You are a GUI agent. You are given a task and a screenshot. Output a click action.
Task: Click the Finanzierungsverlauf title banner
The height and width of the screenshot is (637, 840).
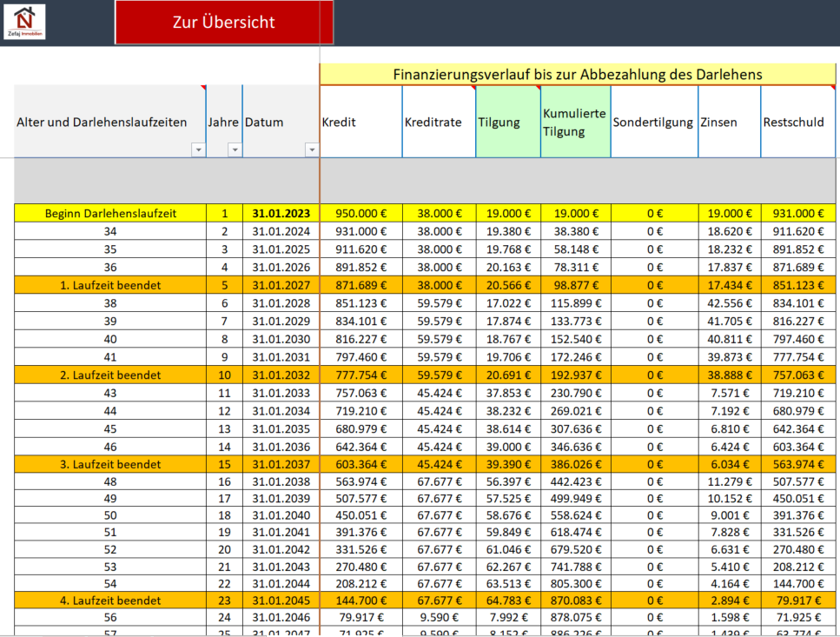click(x=578, y=75)
